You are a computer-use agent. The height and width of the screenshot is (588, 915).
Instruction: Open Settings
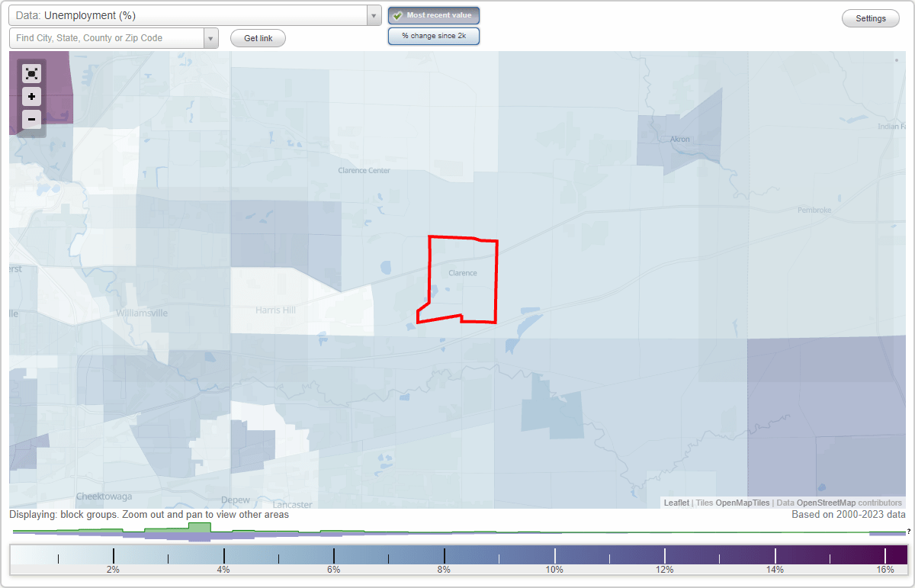point(871,19)
